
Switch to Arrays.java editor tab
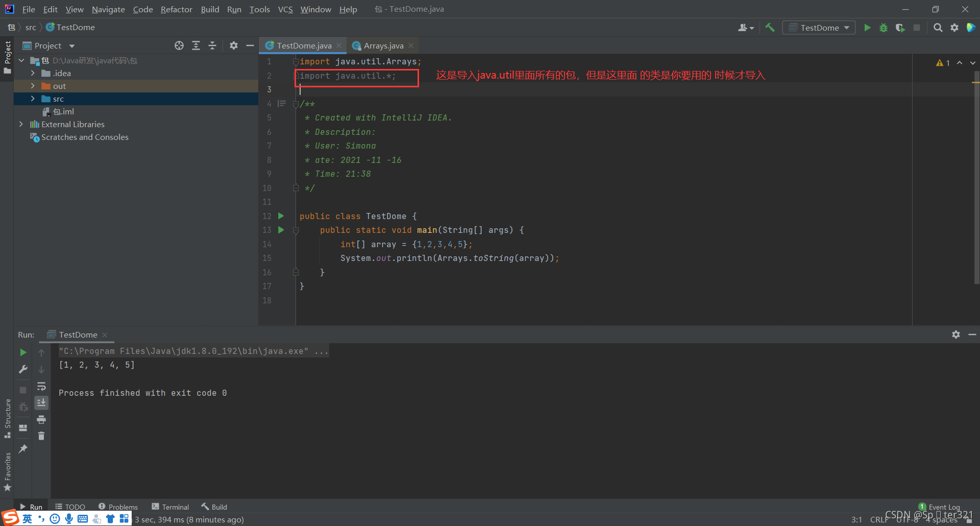click(x=383, y=45)
